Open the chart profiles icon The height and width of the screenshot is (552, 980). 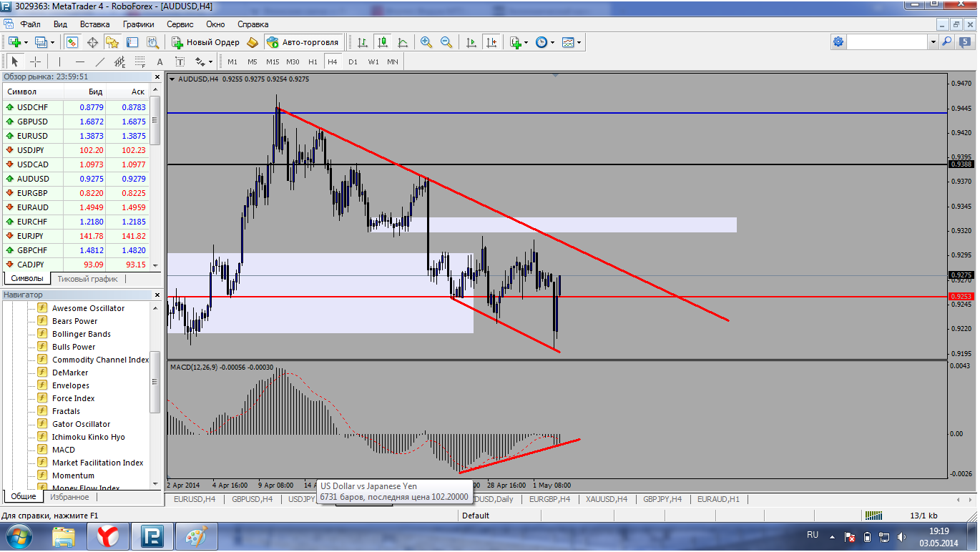[40, 42]
